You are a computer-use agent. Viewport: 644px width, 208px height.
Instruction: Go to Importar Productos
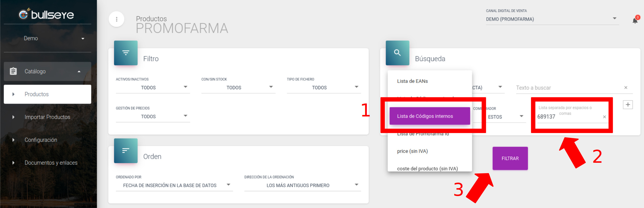coord(47,117)
